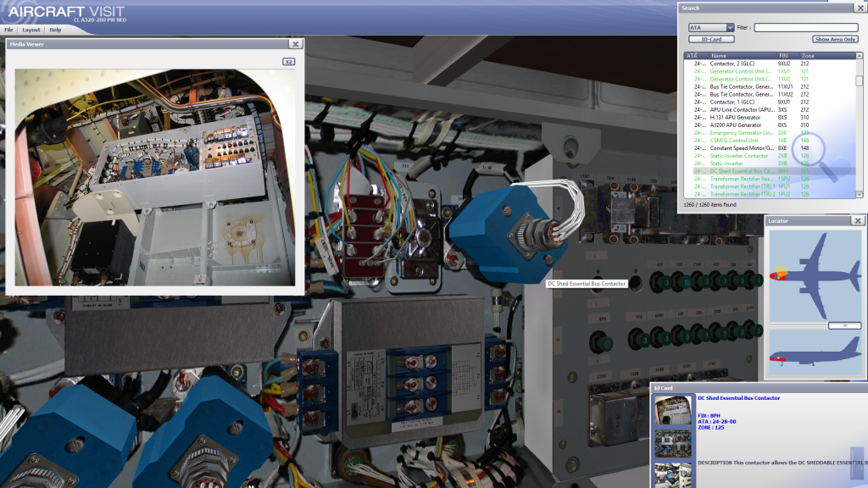The image size is (868, 488).
Task: Click the search list scroll-up arrow
Action: [860, 55]
